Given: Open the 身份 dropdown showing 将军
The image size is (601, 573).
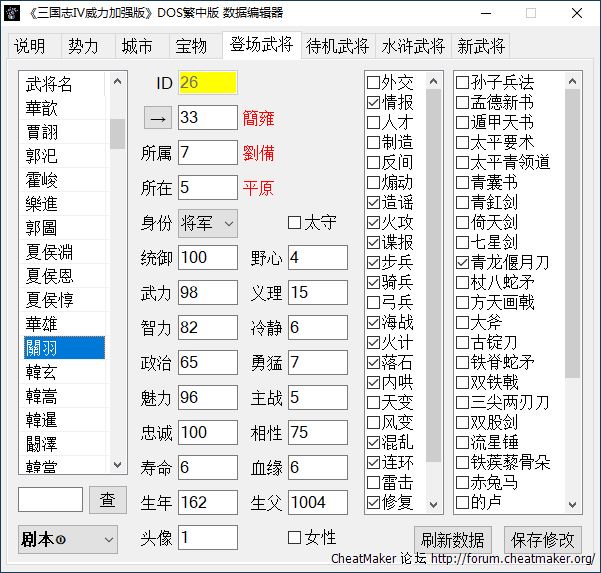Looking at the screenshot, I should (208, 222).
